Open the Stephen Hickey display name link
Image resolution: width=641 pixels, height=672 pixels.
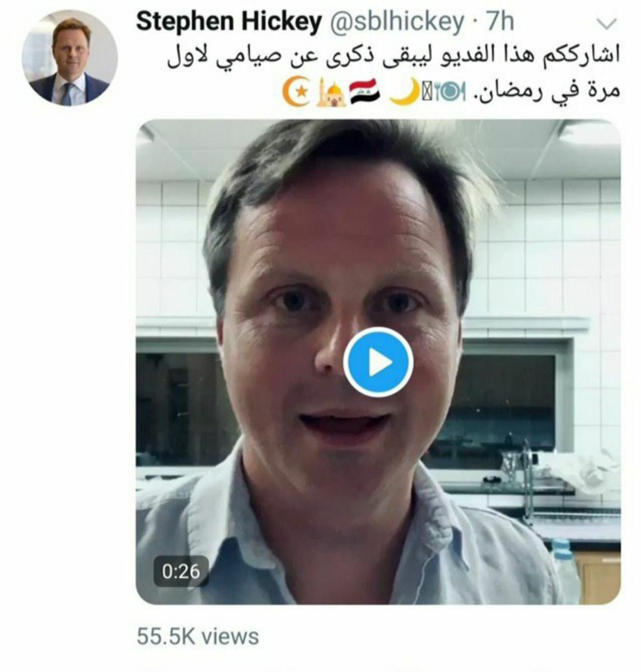[229, 22]
